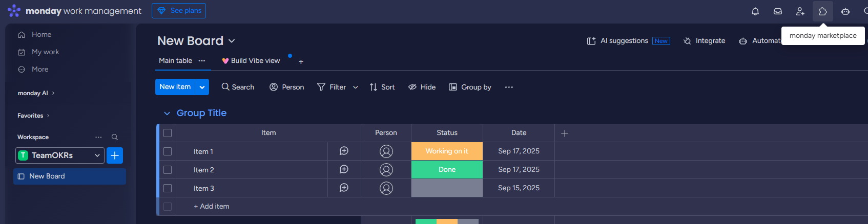Image resolution: width=868 pixels, height=224 pixels.
Task: Start conversation on Item 1
Action: pos(344,151)
